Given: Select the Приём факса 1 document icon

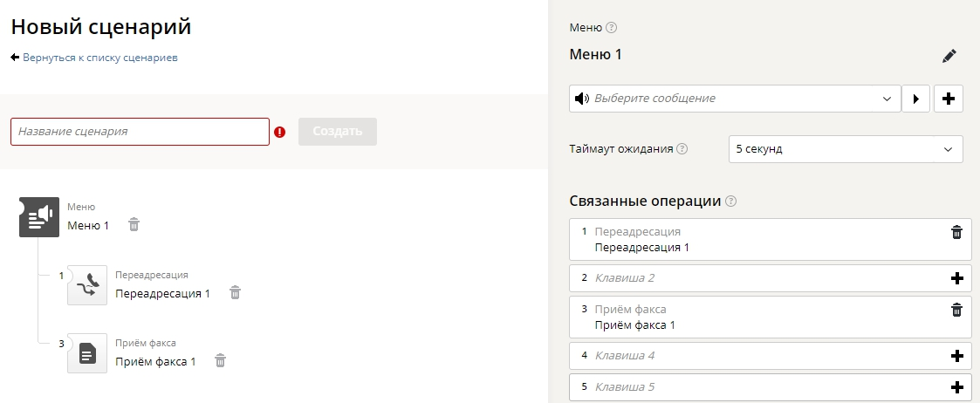Looking at the screenshot, I should click(87, 353).
